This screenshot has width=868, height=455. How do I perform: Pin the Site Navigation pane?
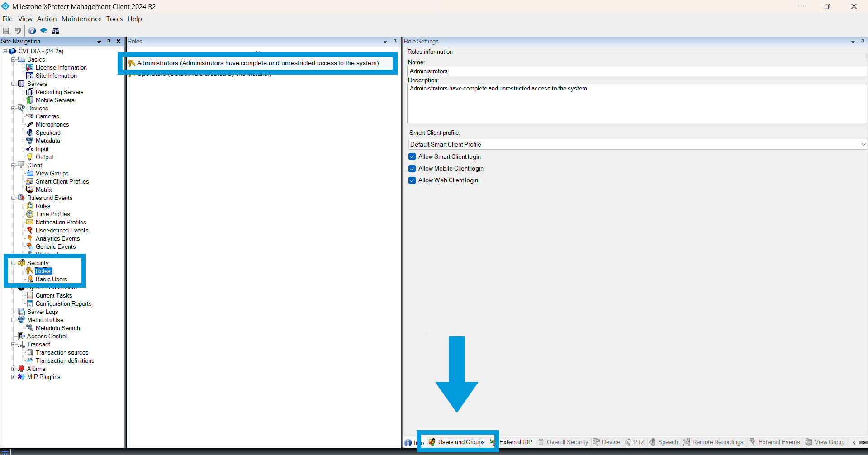109,41
